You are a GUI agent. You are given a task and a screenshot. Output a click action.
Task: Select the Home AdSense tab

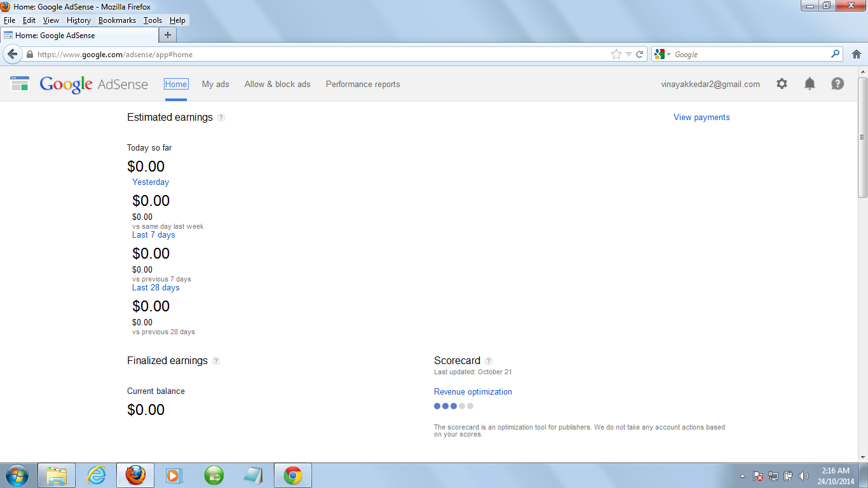(x=176, y=84)
